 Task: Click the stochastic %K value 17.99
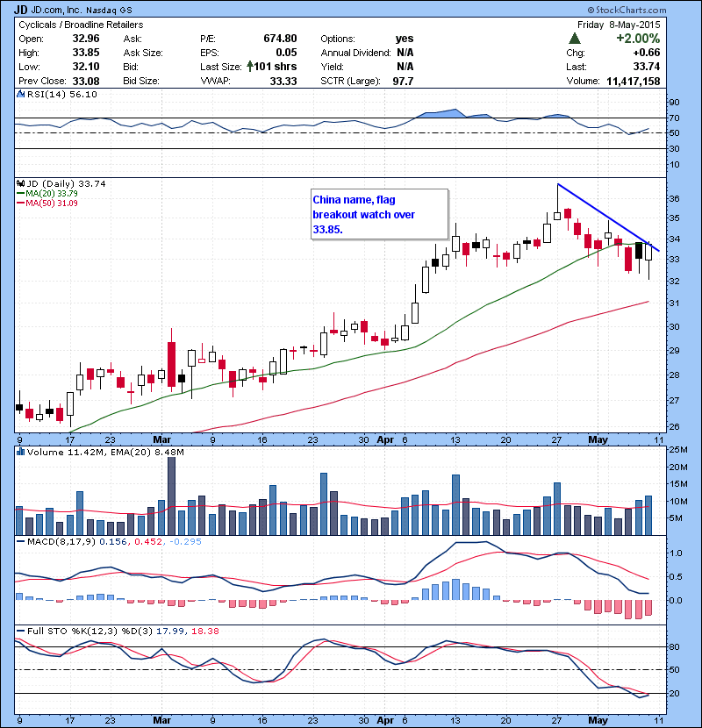tap(170, 631)
